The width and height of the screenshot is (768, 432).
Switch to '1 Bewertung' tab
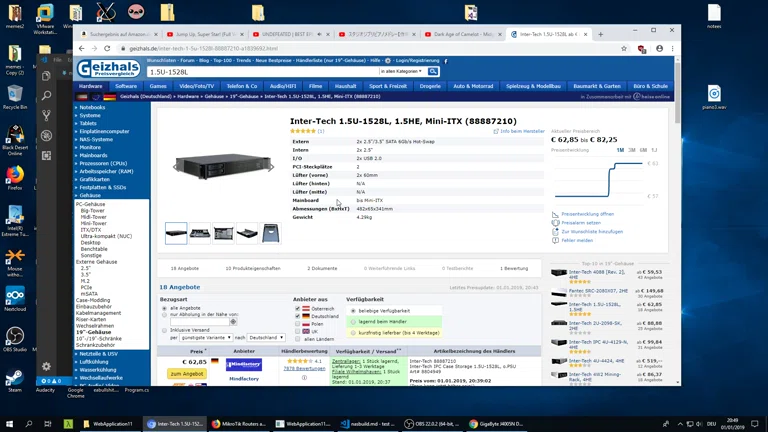[x=514, y=268]
